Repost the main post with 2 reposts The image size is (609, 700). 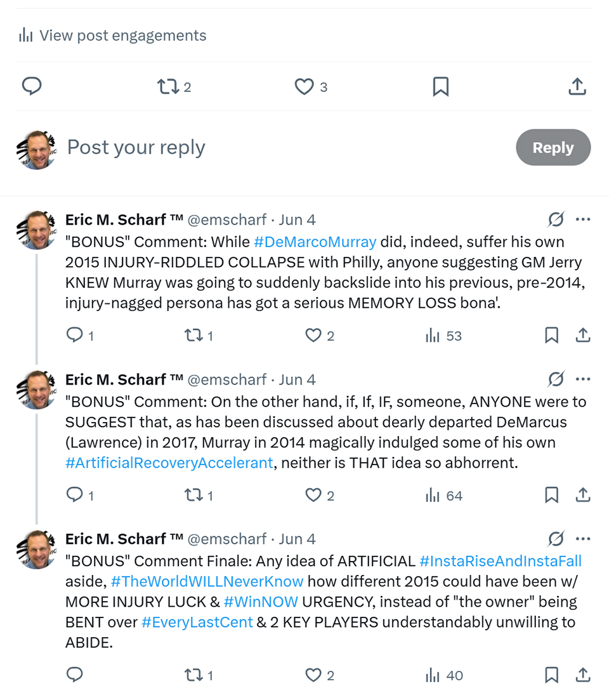tap(169, 86)
